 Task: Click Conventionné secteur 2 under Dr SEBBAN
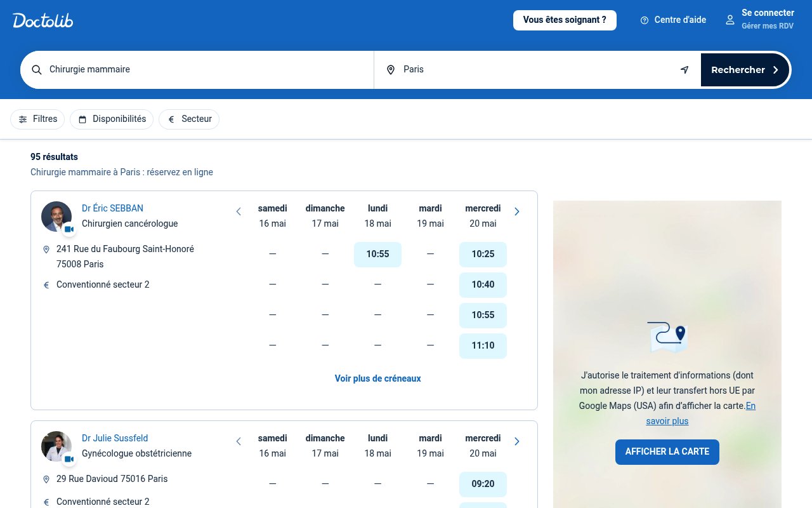point(103,284)
